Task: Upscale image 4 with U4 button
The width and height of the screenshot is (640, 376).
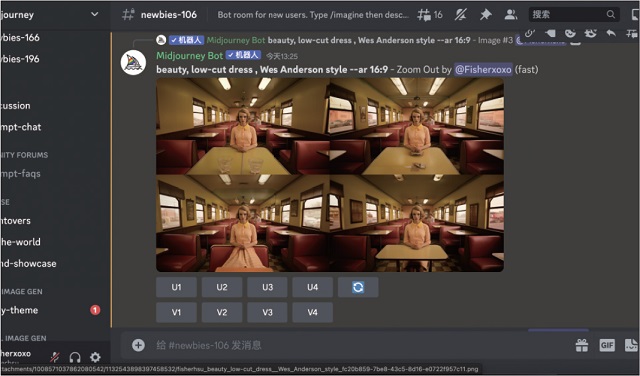Action: [313, 287]
